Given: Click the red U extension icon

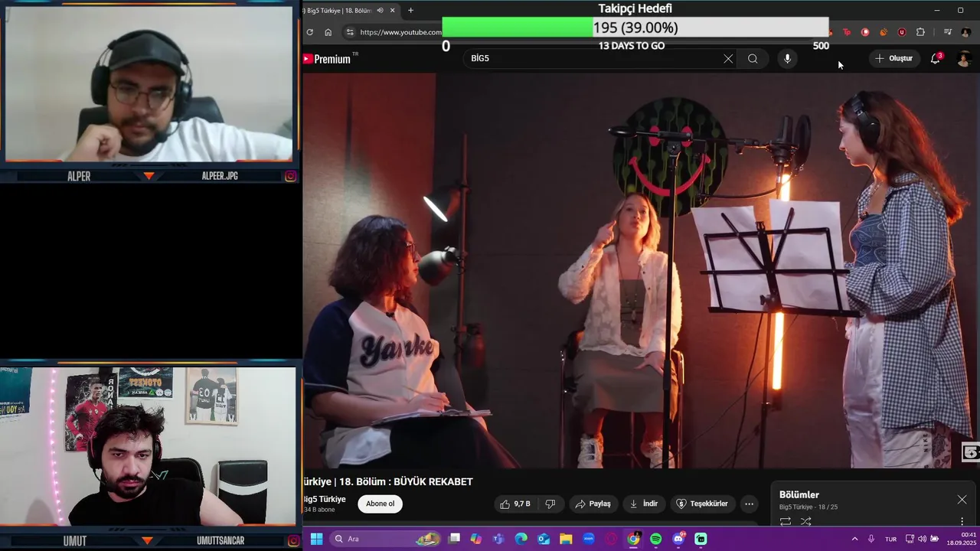Looking at the screenshot, I should click(x=902, y=32).
